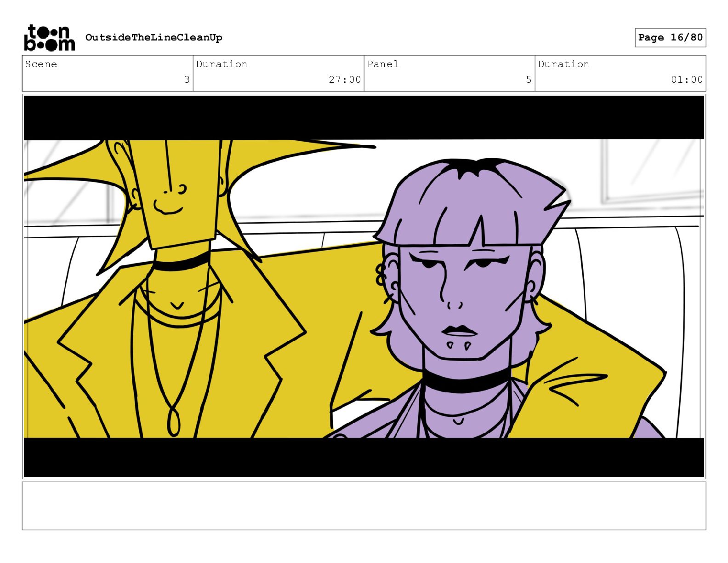Viewport: 728px width, 563px height.
Task: Select the Scene header label
Action: (41, 64)
